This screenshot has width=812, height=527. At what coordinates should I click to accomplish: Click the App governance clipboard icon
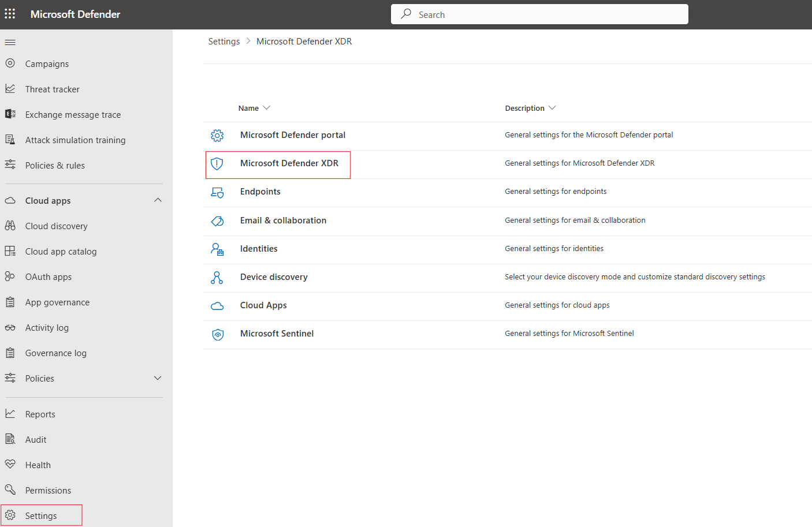pyautogui.click(x=10, y=302)
